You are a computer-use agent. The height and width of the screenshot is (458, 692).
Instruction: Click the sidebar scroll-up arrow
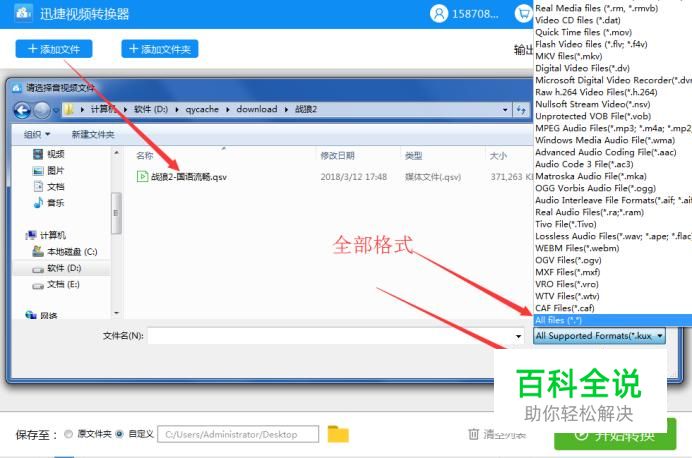tap(116, 153)
